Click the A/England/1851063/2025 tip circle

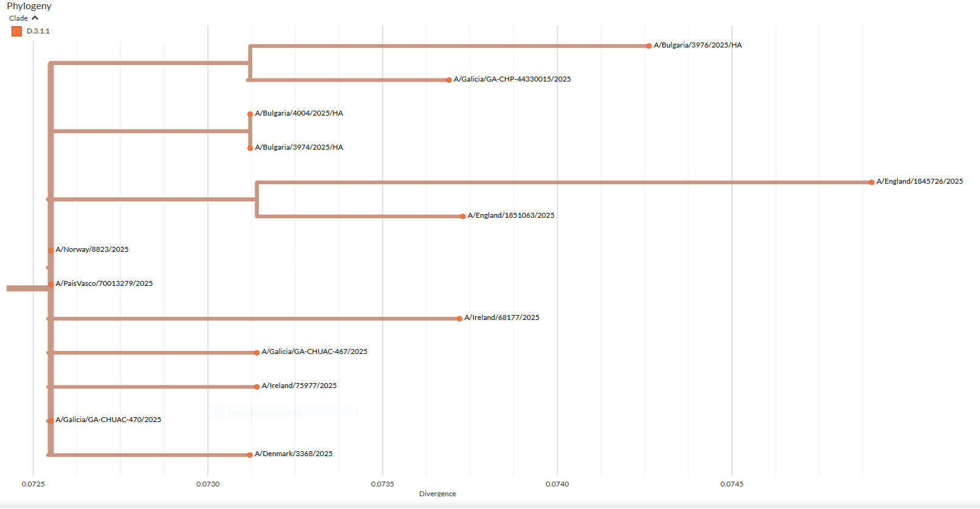[x=463, y=216]
